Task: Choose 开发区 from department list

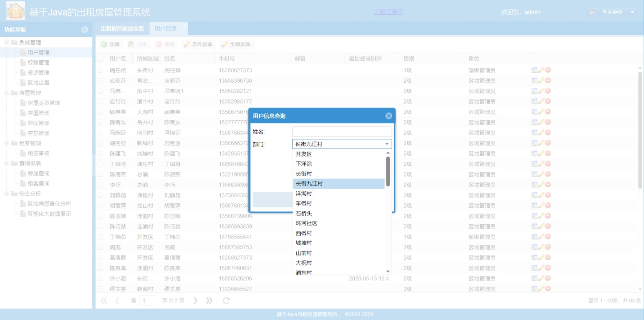Action: coord(339,154)
